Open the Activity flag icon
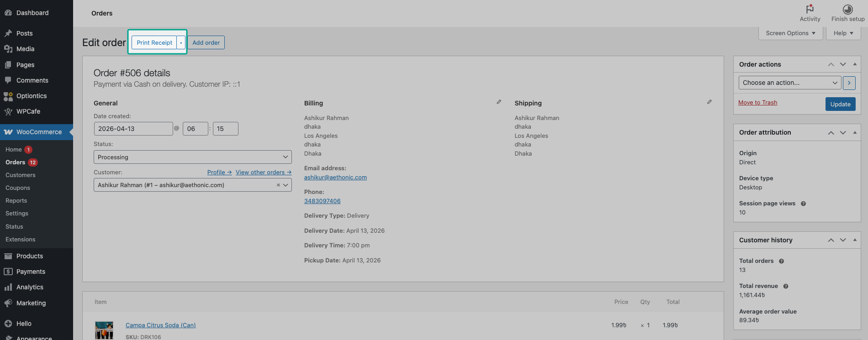This screenshot has height=340, width=868. (810, 9)
